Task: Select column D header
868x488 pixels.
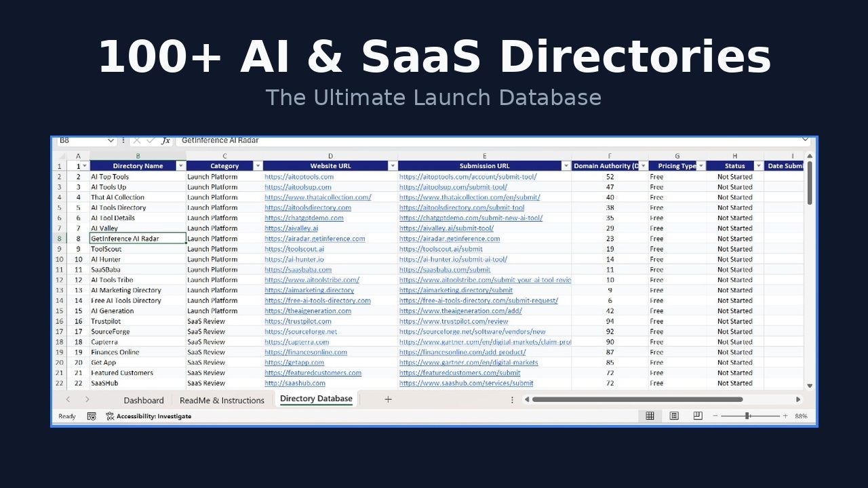Action: click(x=330, y=156)
